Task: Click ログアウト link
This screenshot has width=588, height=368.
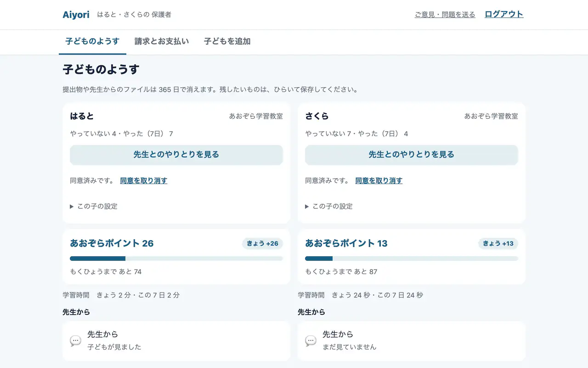Action: point(504,14)
